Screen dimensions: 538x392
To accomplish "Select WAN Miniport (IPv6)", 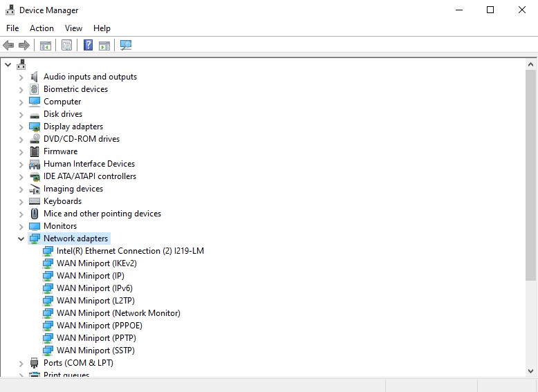I will 94,288.
